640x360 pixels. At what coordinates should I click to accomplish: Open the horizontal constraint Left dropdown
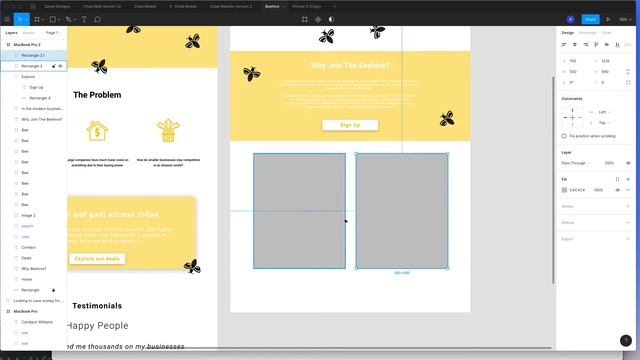point(604,112)
